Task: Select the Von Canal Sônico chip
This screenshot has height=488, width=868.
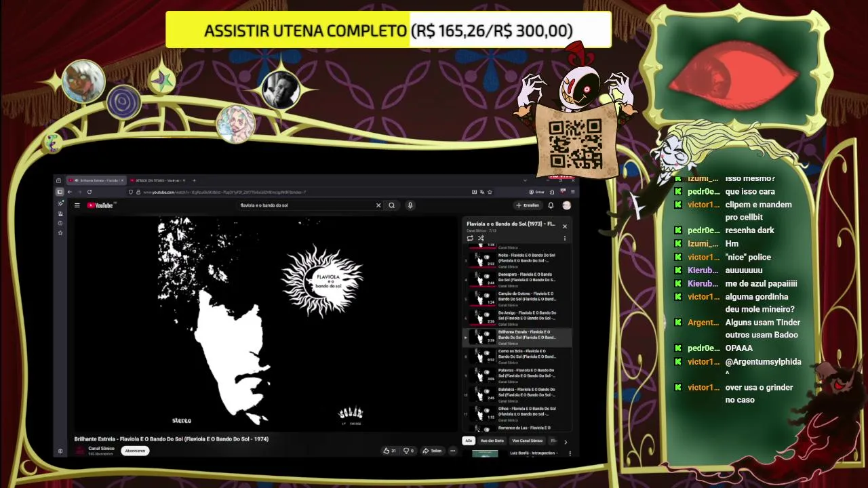Action: 527,441
